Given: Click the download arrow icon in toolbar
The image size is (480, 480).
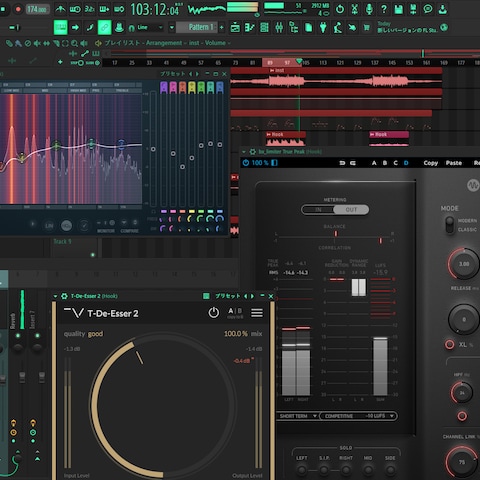Looking at the screenshot, I should (442, 9).
